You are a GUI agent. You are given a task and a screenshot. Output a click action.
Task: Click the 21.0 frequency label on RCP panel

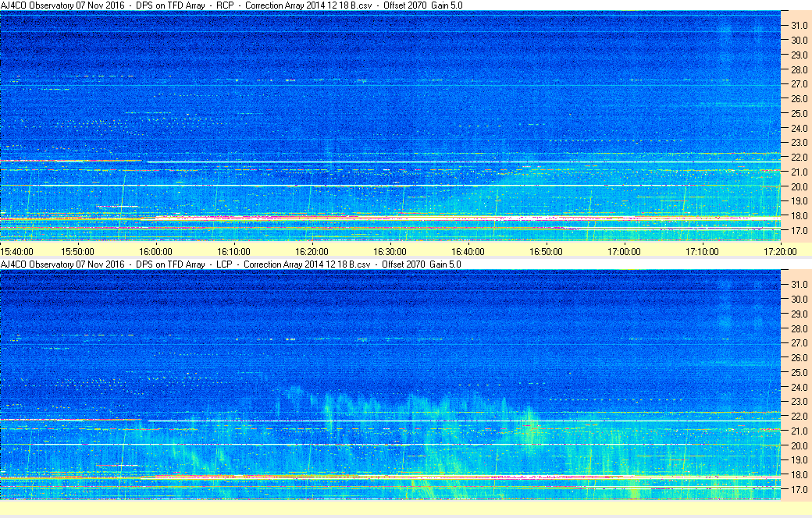click(799, 172)
